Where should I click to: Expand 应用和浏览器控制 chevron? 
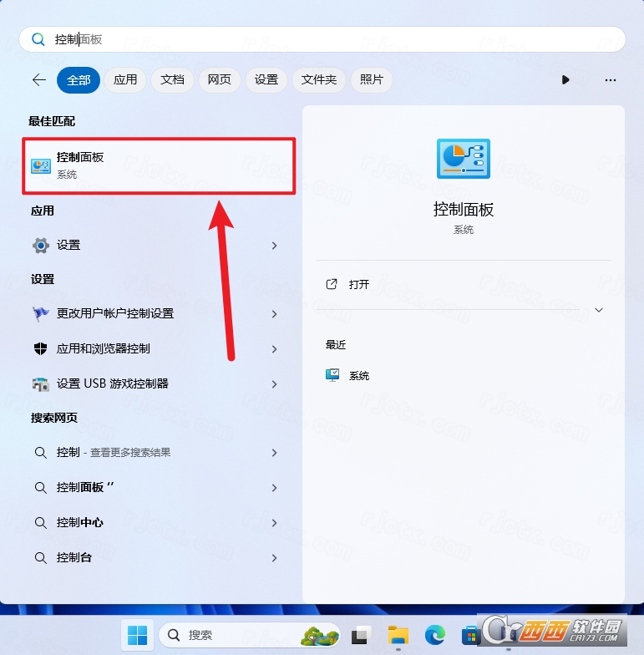274,349
